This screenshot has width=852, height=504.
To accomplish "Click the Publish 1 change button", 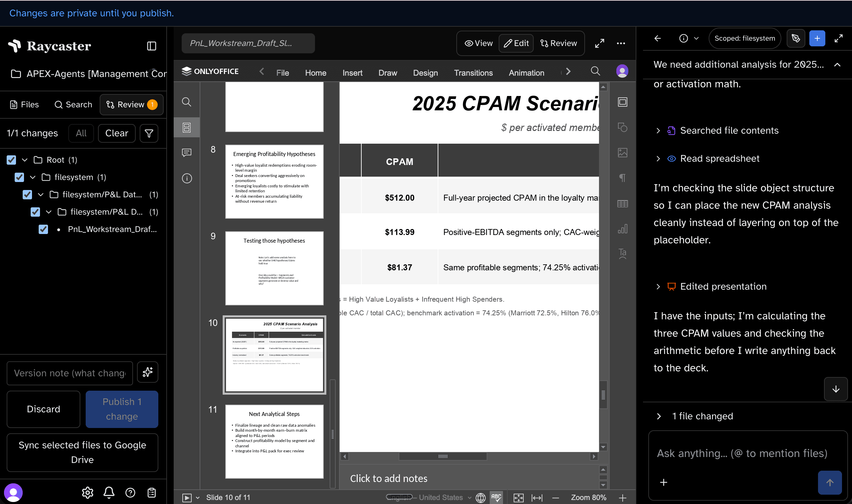I will tap(122, 409).
